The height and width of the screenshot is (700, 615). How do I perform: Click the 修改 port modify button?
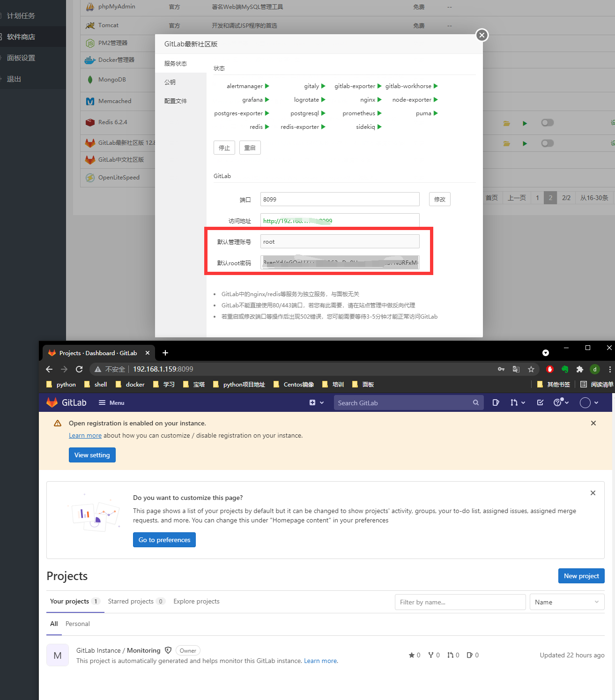(x=440, y=199)
